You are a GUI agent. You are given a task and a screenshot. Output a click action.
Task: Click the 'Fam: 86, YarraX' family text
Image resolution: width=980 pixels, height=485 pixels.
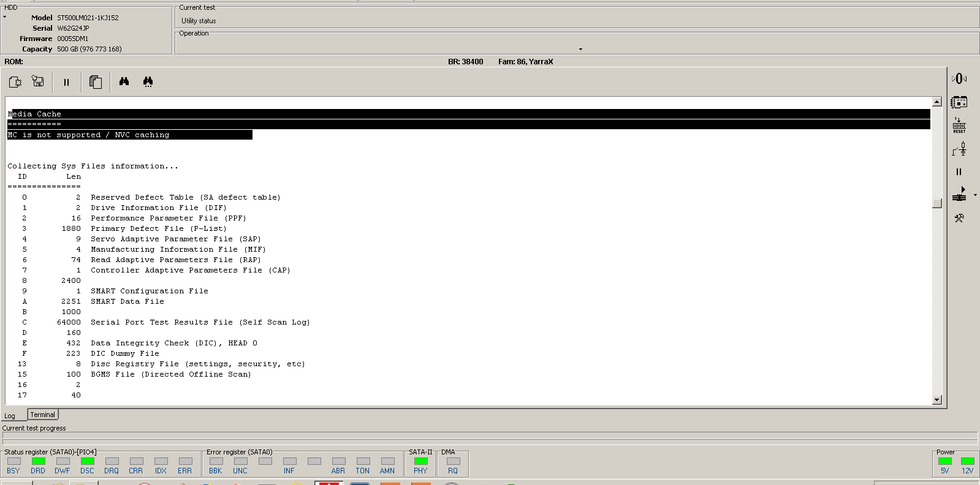click(x=526, y=62)
